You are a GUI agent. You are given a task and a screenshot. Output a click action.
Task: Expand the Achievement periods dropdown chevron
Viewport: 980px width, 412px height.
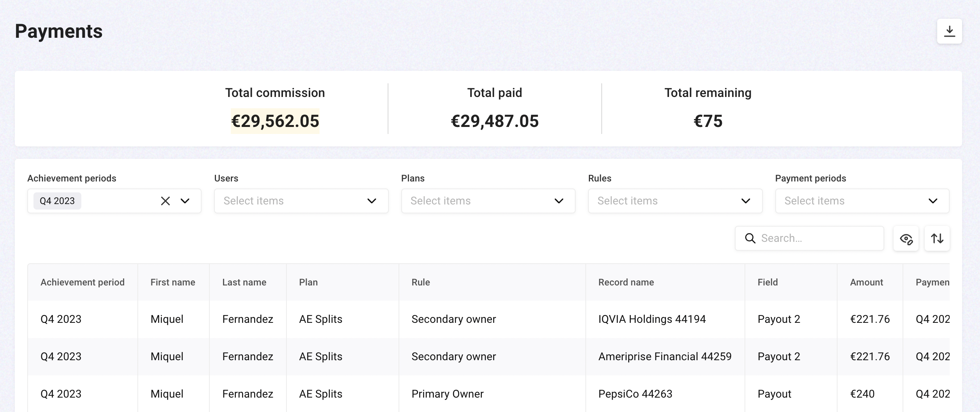point(185,201)
